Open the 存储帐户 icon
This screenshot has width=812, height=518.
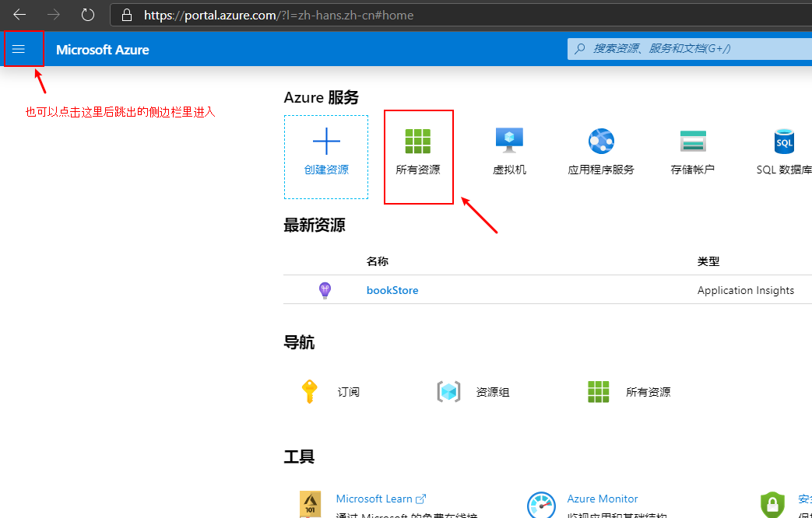pos(693,141)
